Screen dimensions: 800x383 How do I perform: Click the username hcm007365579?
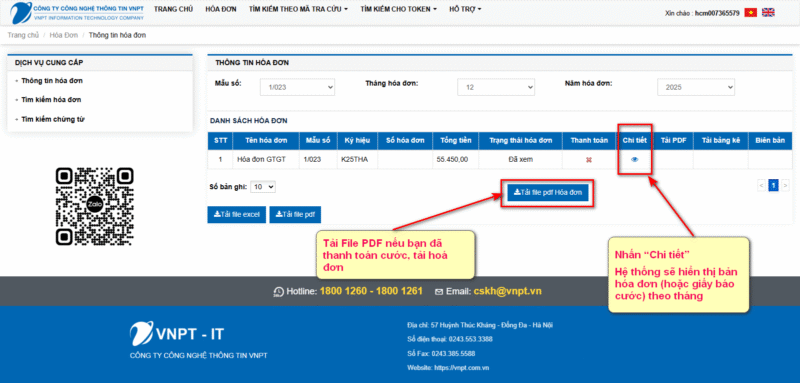(x=717, y=13)
